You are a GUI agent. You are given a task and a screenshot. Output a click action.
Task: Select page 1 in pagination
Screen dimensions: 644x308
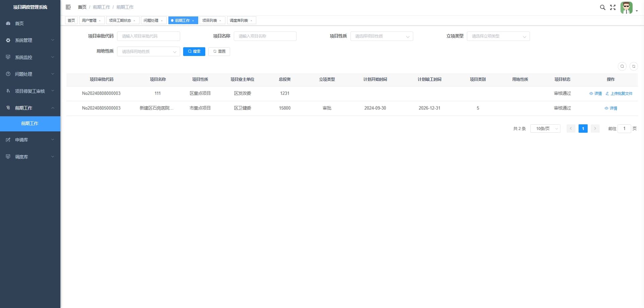(x=583, y=129)
